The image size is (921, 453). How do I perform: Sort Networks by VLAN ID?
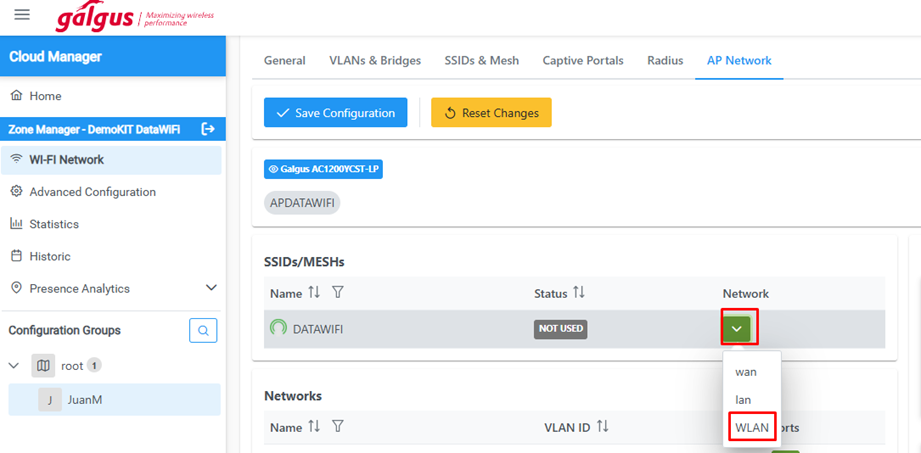pos(602,427)
